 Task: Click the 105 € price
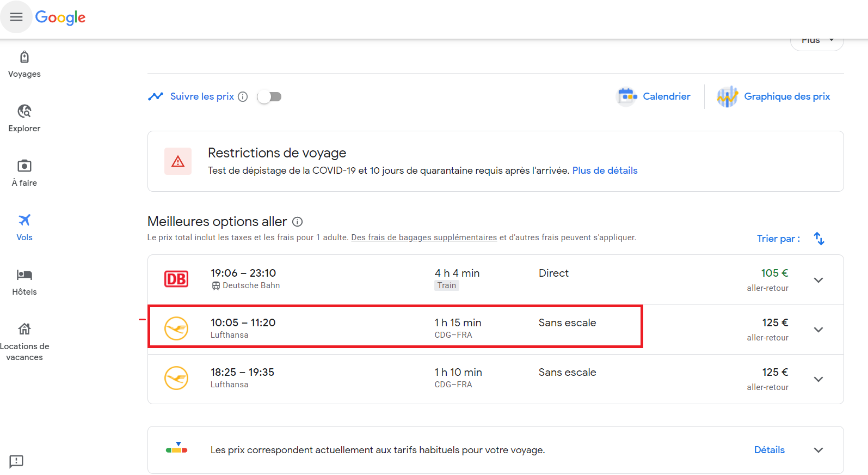point(774,273)
